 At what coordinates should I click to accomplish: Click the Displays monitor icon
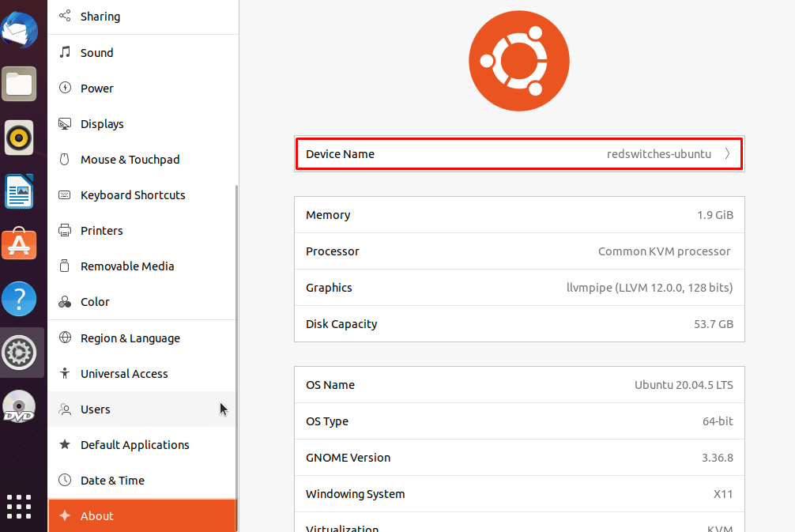[65, 124]
